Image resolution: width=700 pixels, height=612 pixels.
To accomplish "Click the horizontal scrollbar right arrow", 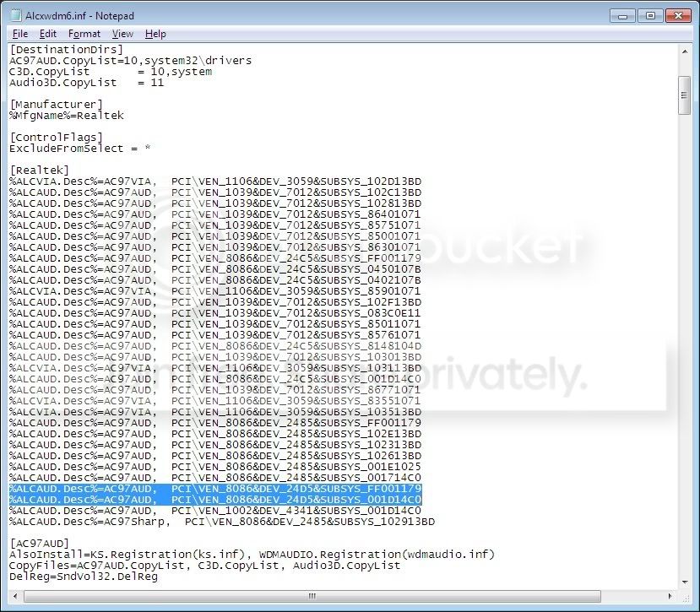I will pos(670,596).
